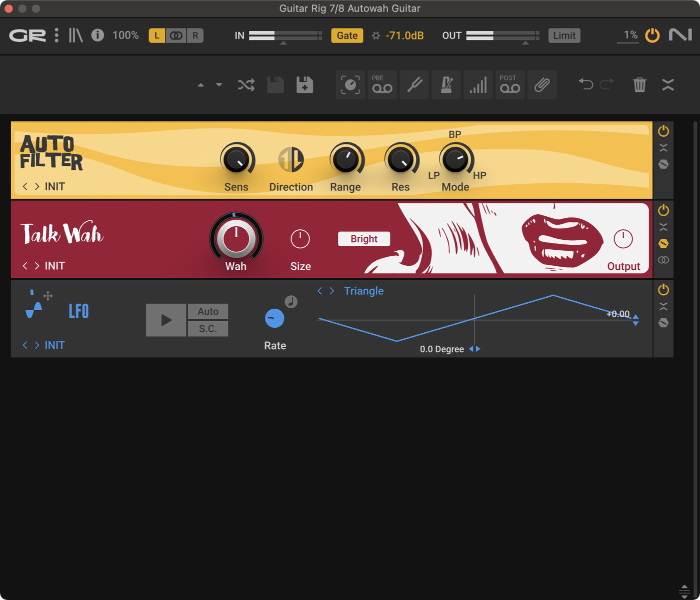Viewport: 700px width, 600px height.
Task: Open the 100% zoom selector
Action: tap(125, 35)
